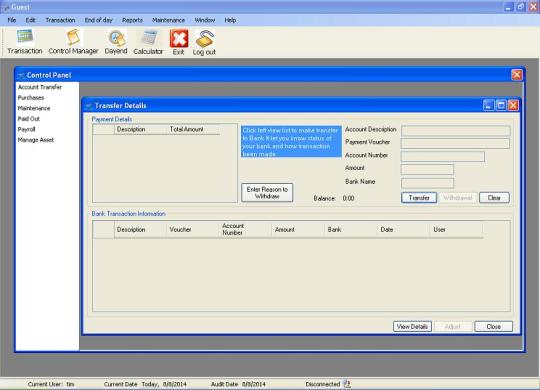Click the Disconnected status icon
This screenshot has height=390, width=540.
click(x=347, y=384)
